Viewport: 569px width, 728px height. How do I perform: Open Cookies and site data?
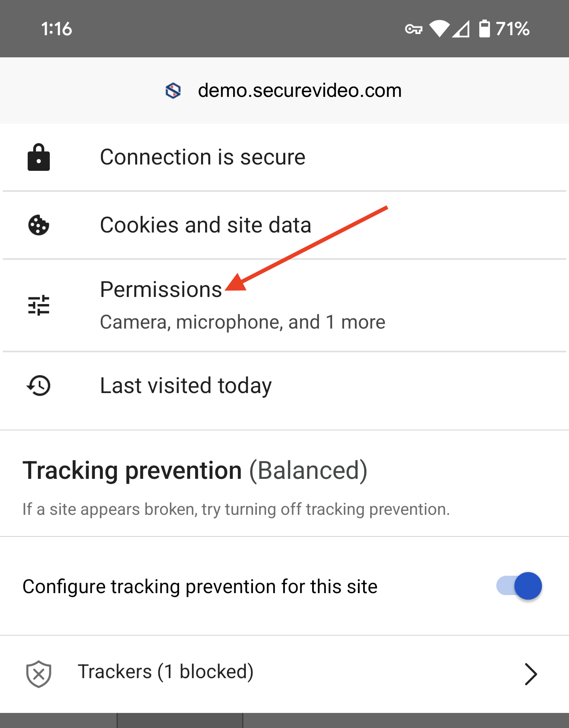(x=205, y=225)
